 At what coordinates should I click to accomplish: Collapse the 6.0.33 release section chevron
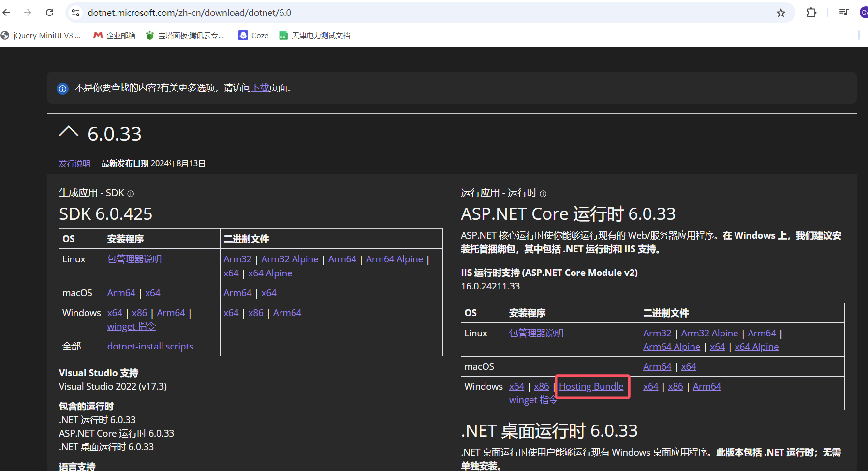[x=69, y=132]
